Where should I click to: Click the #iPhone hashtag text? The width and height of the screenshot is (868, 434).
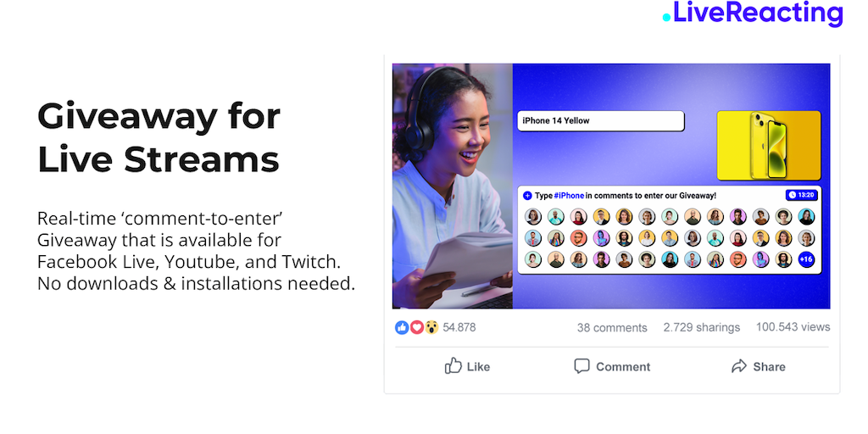tap(569, 196)
